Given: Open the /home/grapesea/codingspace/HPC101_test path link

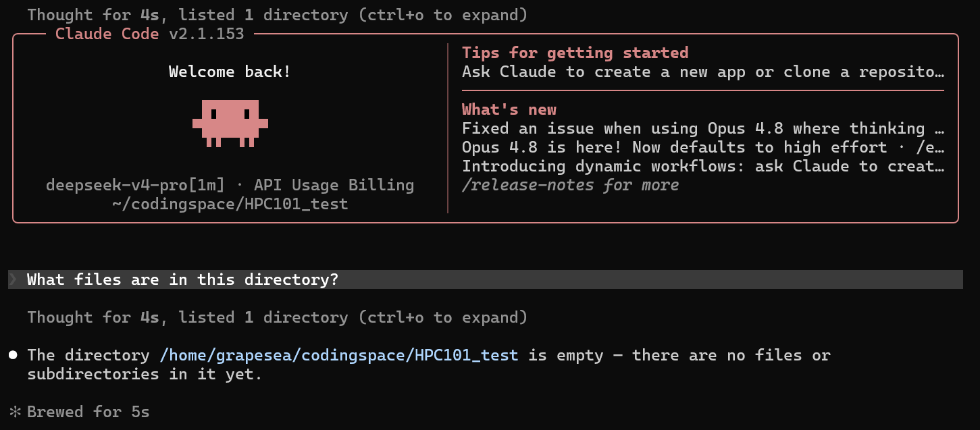Looking at the screenshot, I should (x=339, y=355).
